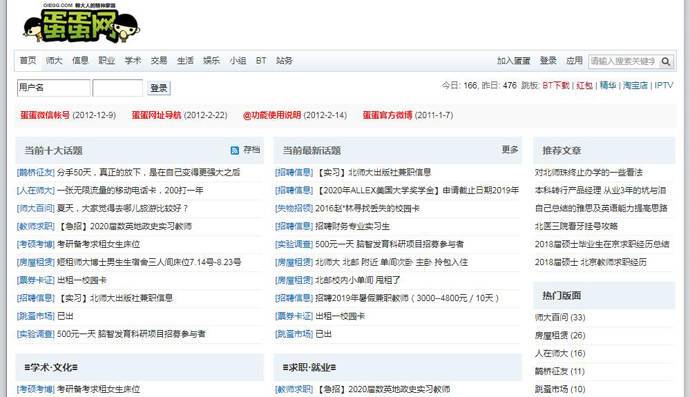Viewport: 690px width, 397px height.
Task: Open the 应用 nav link
Action: click(x=574, y=61)
